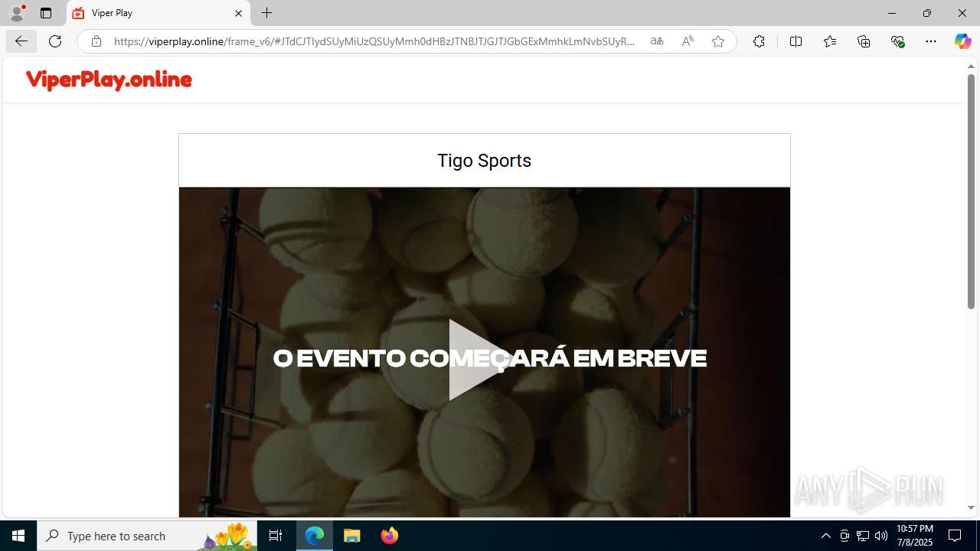Click the ViperPlay.online logo
The image size is (980, 551).
pos(109,80)
